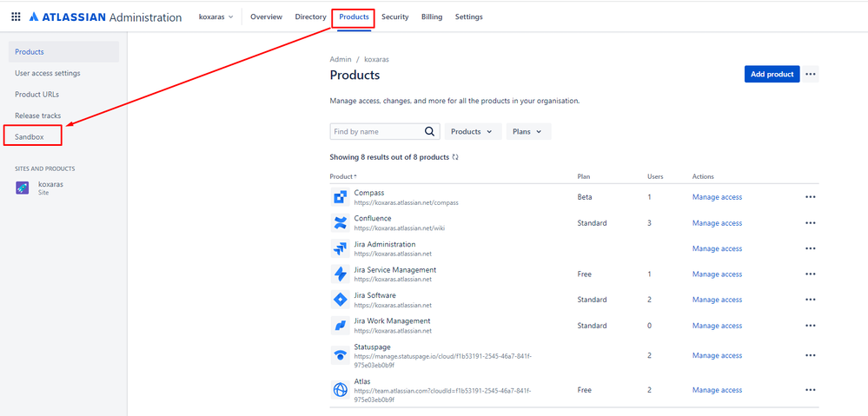The height and width of the screenshot is (416, 868).
Task: Click Manage access for Atlas
Action: click(x=717, y=390)
